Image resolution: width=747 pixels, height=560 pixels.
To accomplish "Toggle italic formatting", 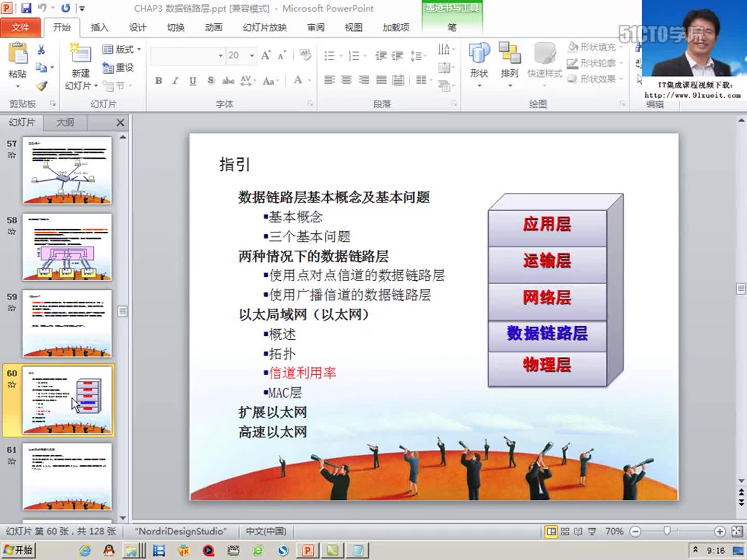I will [x=175, y=80].
